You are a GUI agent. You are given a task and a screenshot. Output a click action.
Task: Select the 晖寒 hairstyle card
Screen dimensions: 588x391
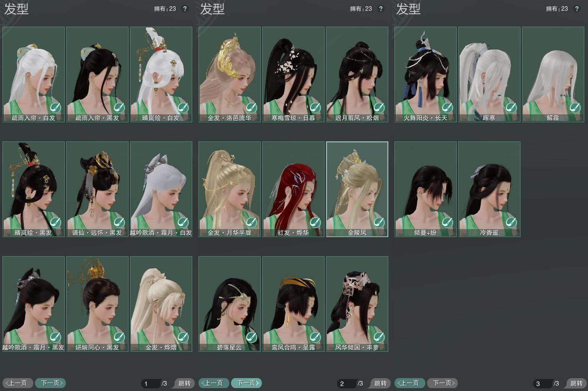click(x=490, y=75)
